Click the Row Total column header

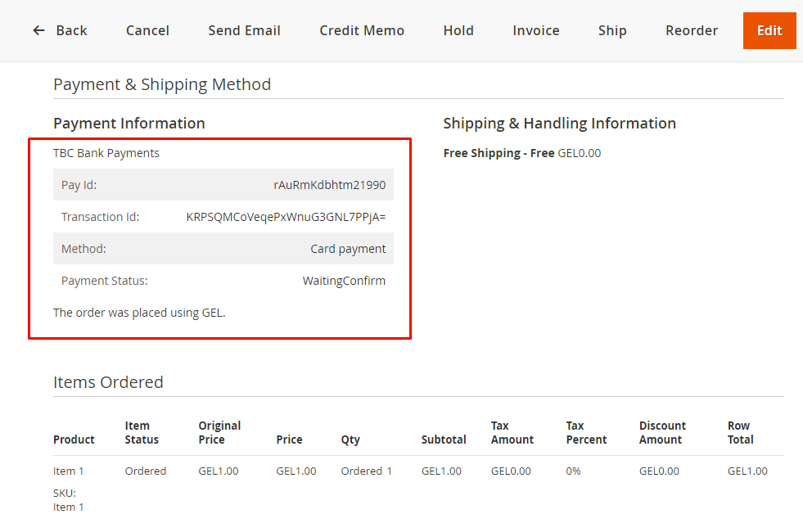738,432
